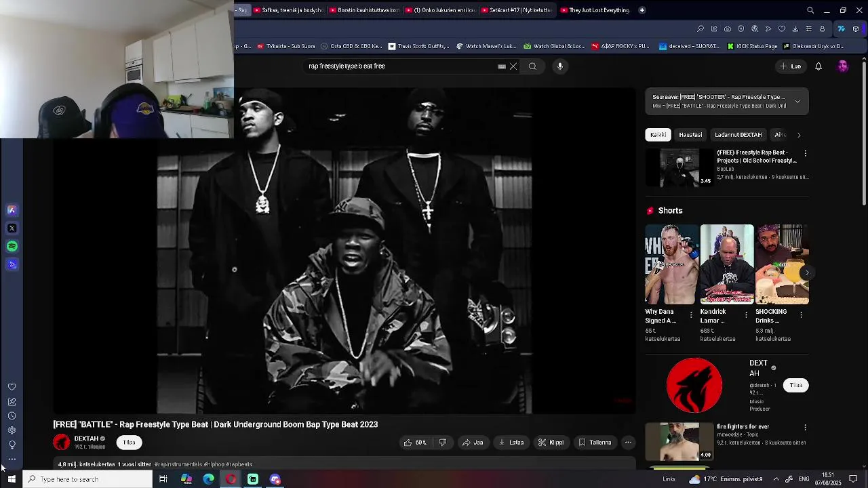The image size is (868, 488).
Task: Select Hautasi filter chip
Action: click(x=690, y=135)
